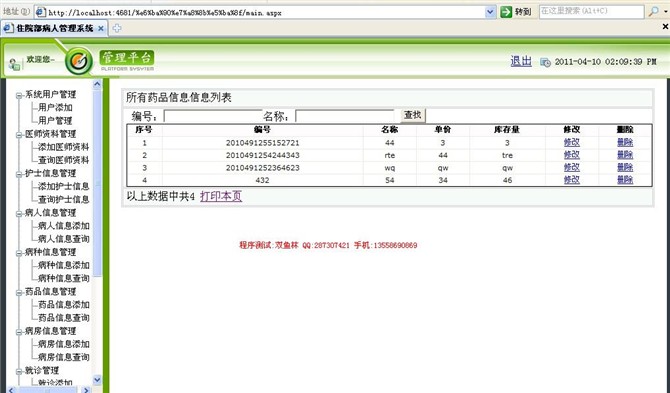Click 修改 for row 1
Screen dimensions: 670x393
click(571, 142)
